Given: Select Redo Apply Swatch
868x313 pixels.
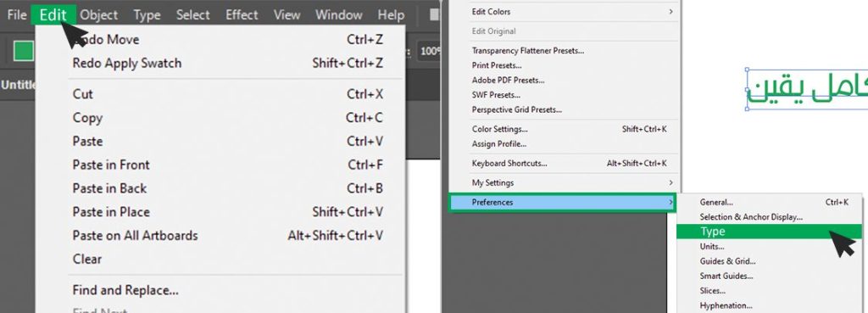Looking at the screenshot, I should click(x=227, y=63).
